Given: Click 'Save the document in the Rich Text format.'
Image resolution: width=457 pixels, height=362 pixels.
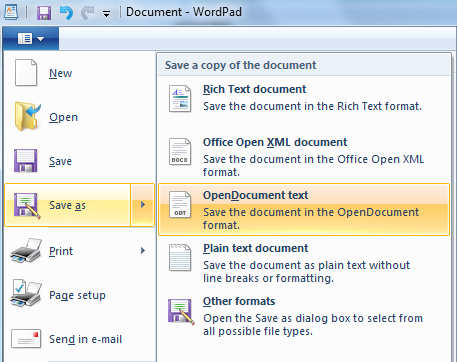Looking at the screenshot, I should tap(313, 106).
